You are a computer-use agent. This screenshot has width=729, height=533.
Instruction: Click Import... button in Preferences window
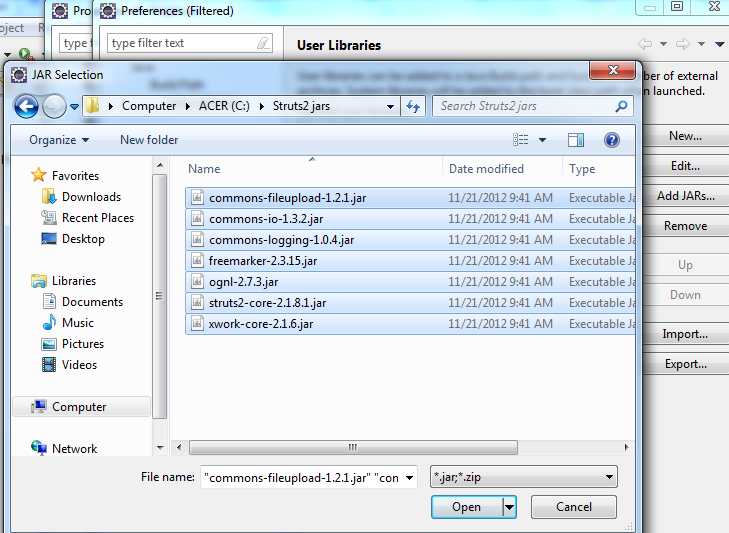(685, 334)
